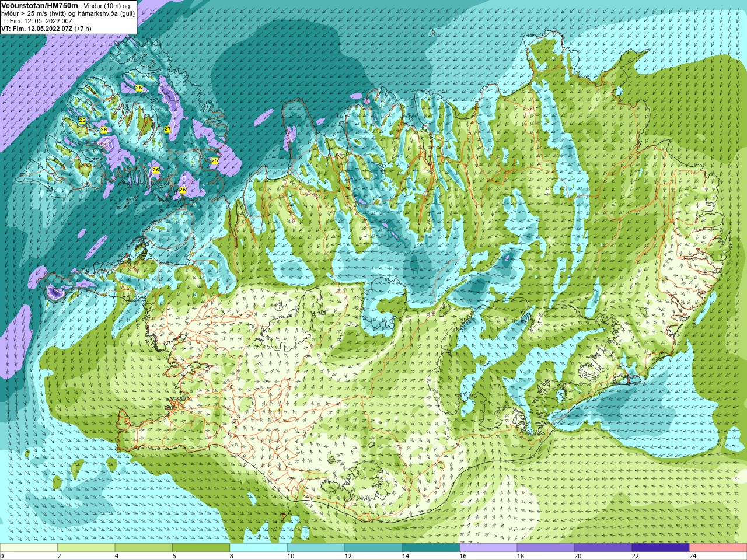Click the legend scale number 10
Screen dimensions: 747x560
click(x=291, y=556)
